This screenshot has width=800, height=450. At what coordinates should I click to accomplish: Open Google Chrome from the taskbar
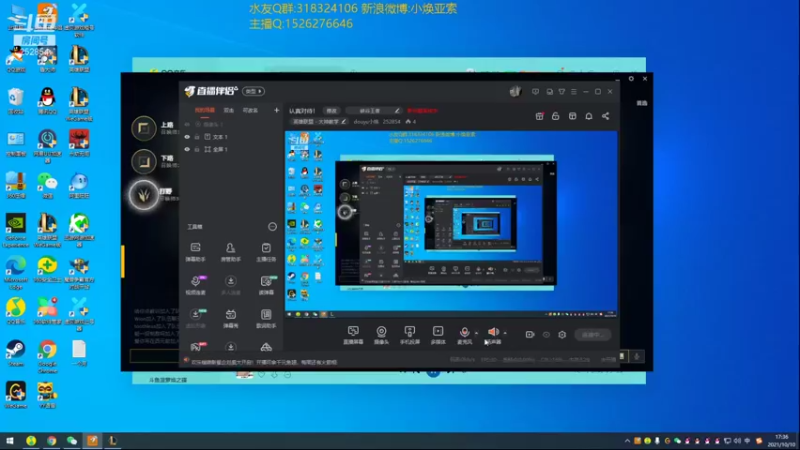pyautogui.click(x=52, y=441)
